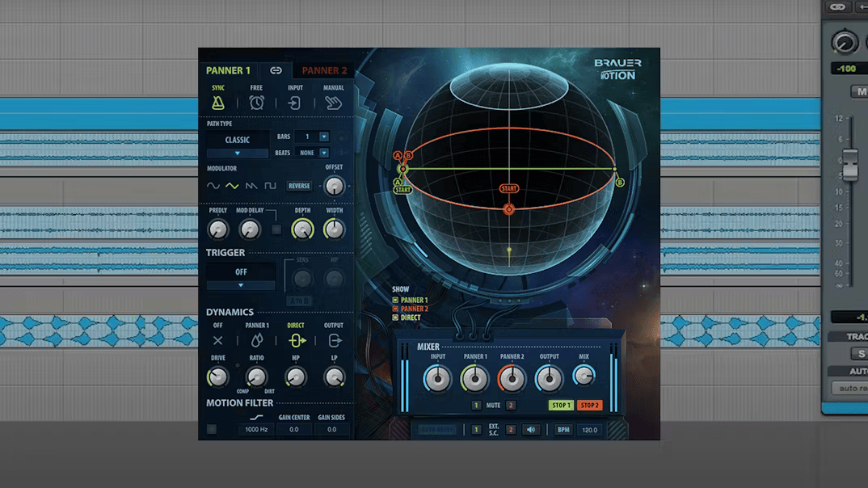
Task: Click the Dynamics HP knob
Action: pos(296,377)
